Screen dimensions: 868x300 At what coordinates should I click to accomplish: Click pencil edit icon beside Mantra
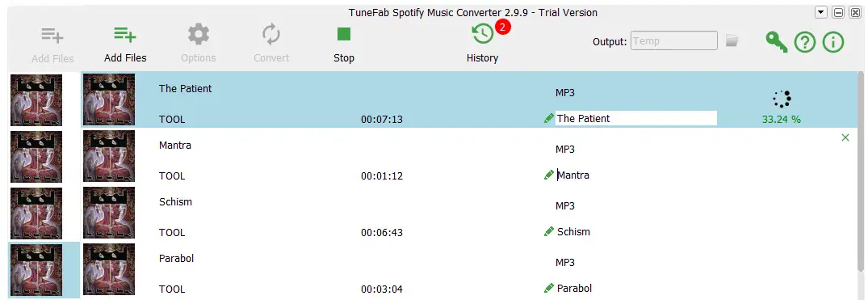coord(549,175)
